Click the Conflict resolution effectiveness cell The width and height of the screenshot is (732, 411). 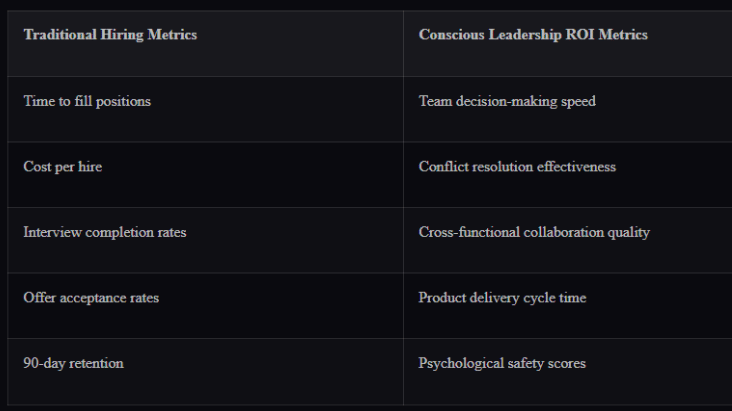(517, 167)
